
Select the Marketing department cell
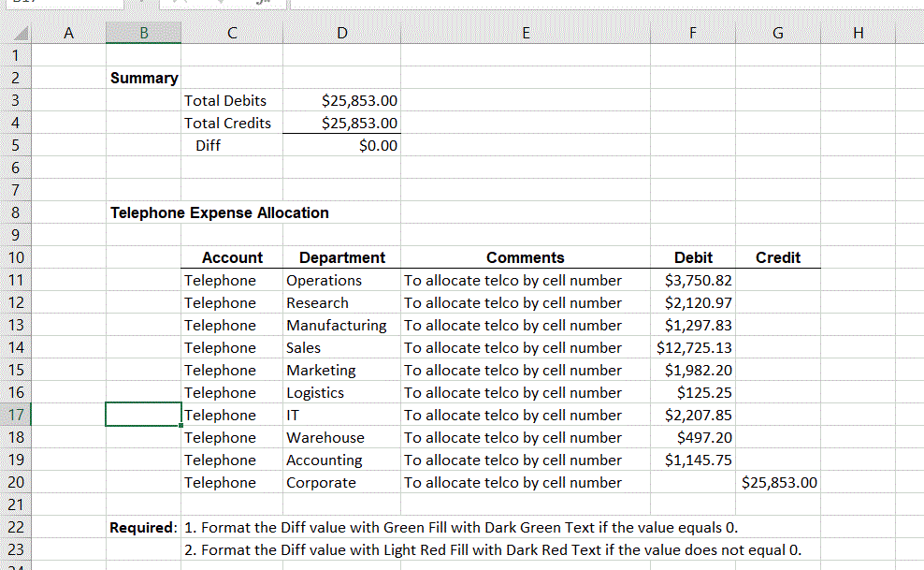coord(341,370)
